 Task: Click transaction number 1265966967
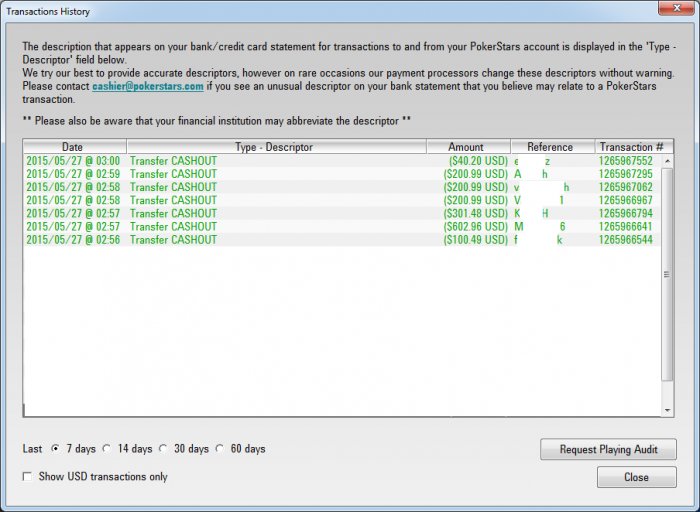click(626, 200)
